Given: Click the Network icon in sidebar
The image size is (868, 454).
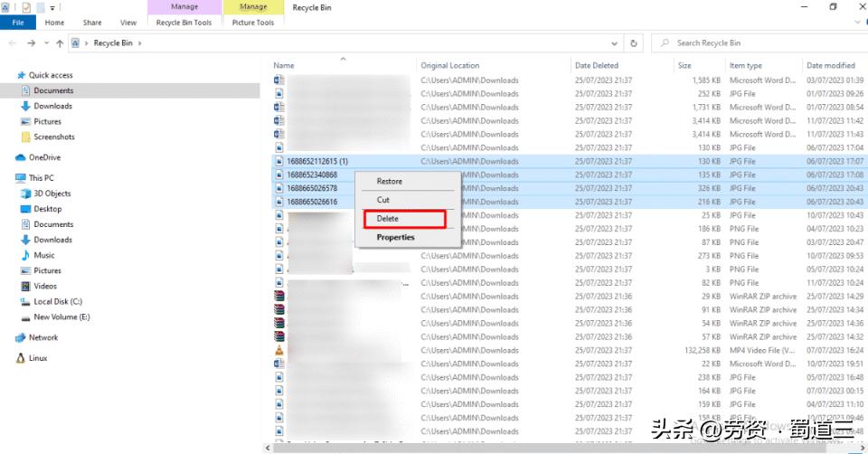Looking at the screenshot, I should click(21, 337).
